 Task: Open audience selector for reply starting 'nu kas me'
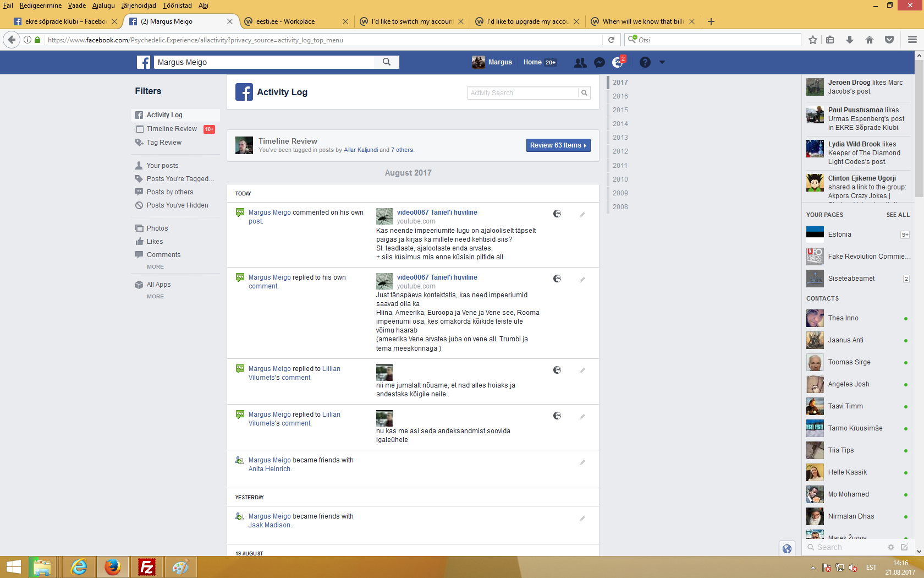pyautogui.click(x=557, y=416)
